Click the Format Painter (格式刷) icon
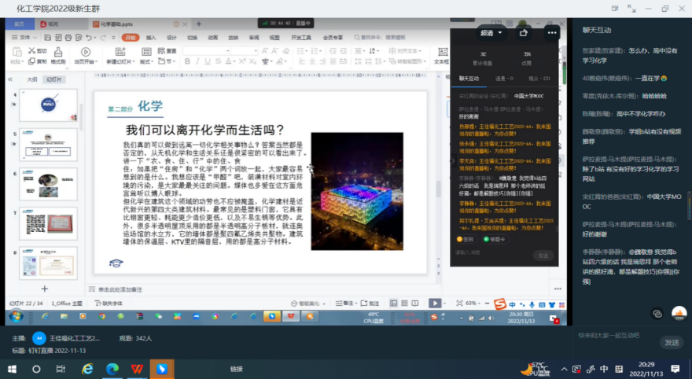This screenshot has width=693, height=380. tap(58, 56)
